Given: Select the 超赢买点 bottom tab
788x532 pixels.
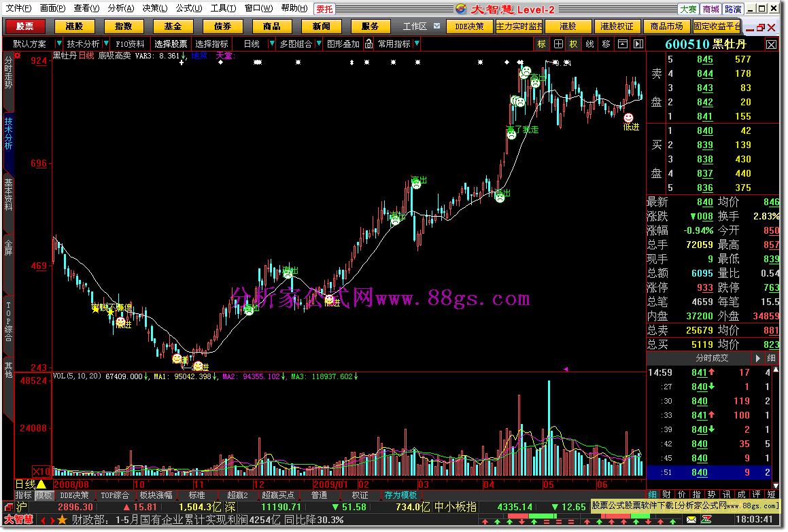Looking at the screenshot, I should pyautogui.click(x=278, y=495).
